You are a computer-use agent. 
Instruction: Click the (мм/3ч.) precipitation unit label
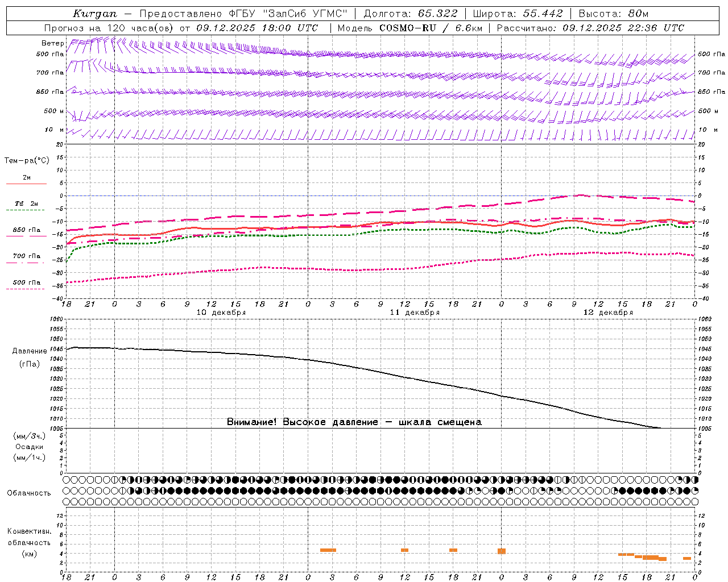click(30, 436)
